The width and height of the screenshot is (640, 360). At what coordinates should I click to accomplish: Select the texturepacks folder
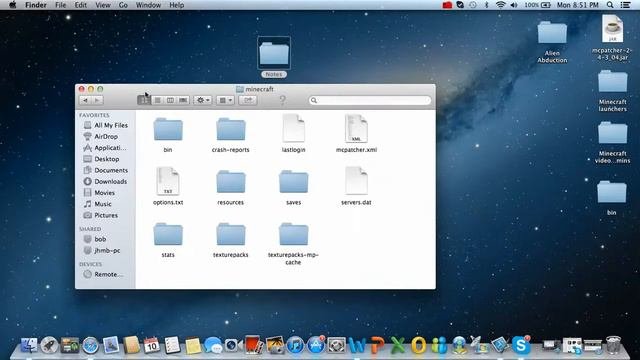click(231, 240)
